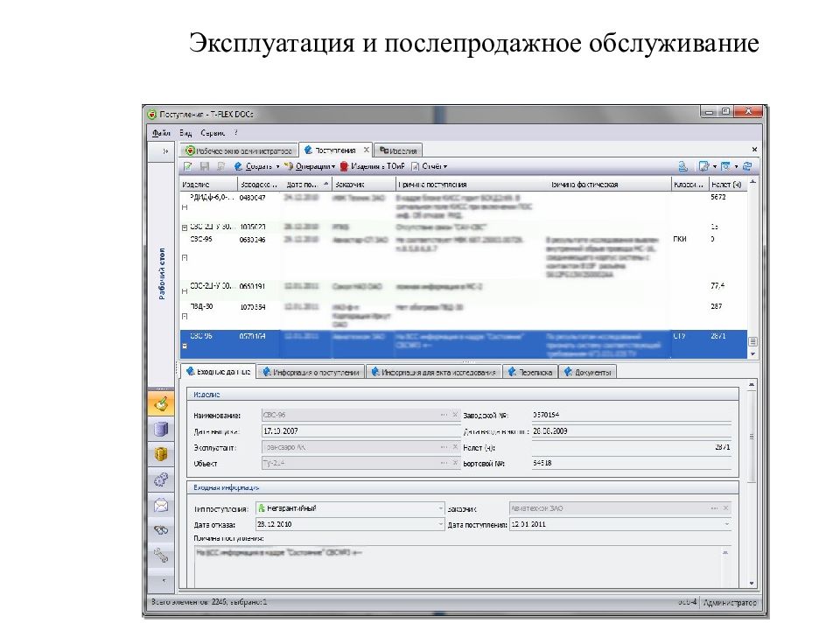The height and width of the screenshot is (630, 840).
Task: Select the row with serial 1005023
Action: 464,227
